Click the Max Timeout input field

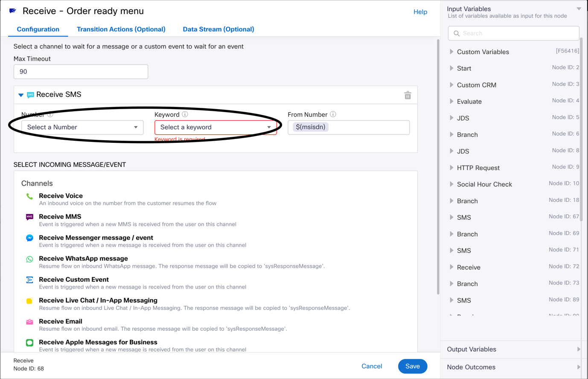click(x=81, y=72)
